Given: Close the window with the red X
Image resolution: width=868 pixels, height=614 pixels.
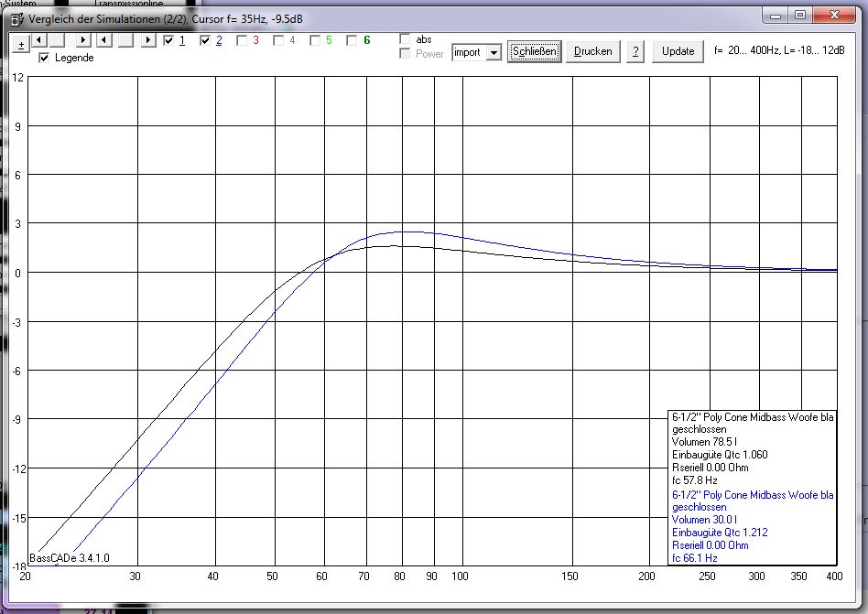Looking at the screenshot, I should click(834, 16).
